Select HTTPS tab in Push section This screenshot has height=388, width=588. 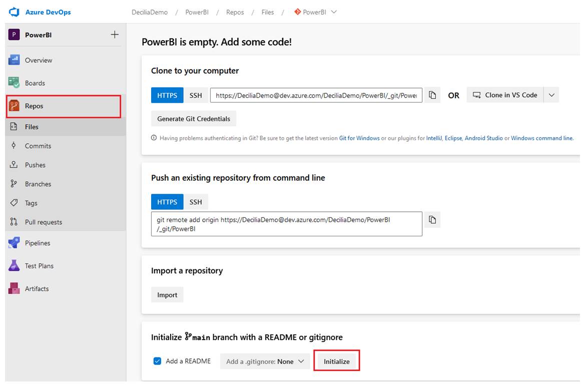[x=167, y=202]
